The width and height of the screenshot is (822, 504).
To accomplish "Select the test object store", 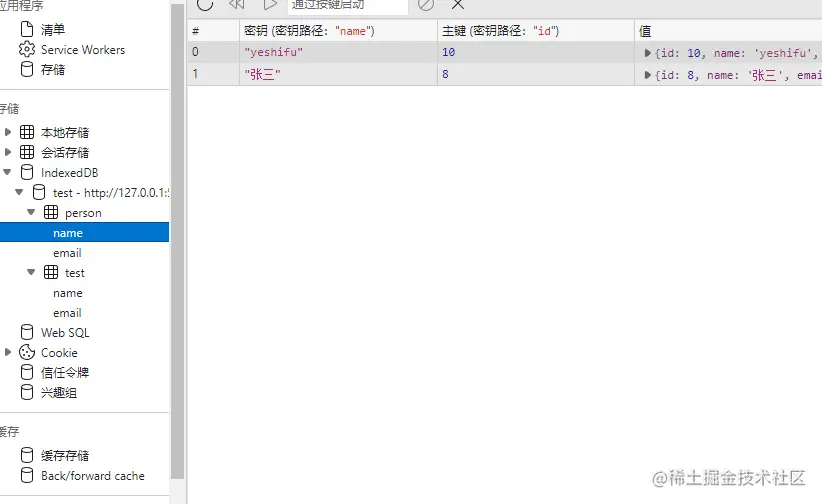I will point(74,273).
